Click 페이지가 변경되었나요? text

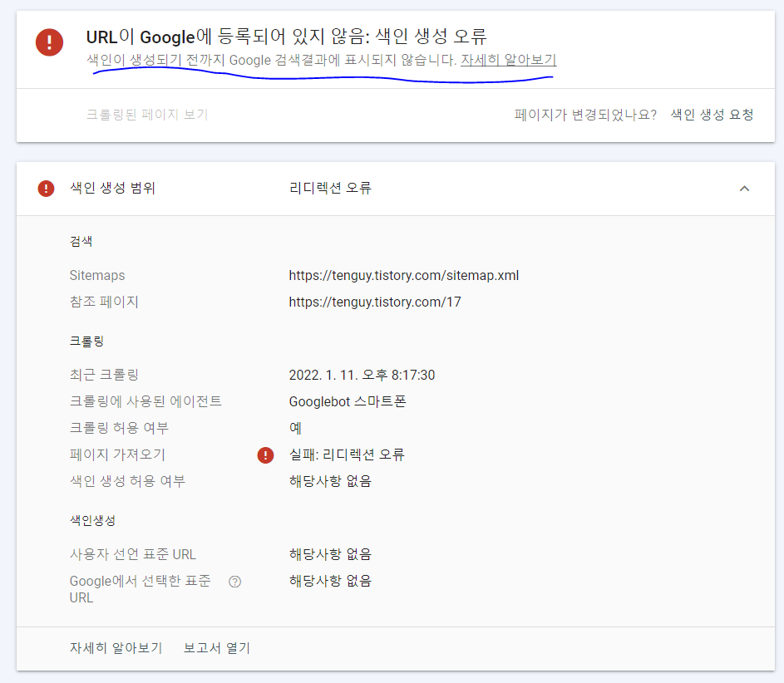tap(585, 115)
